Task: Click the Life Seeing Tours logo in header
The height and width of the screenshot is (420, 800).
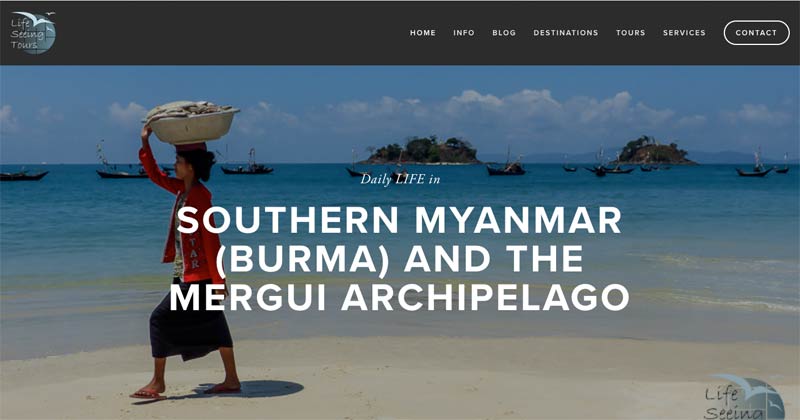Action: [x=33, y=33]
